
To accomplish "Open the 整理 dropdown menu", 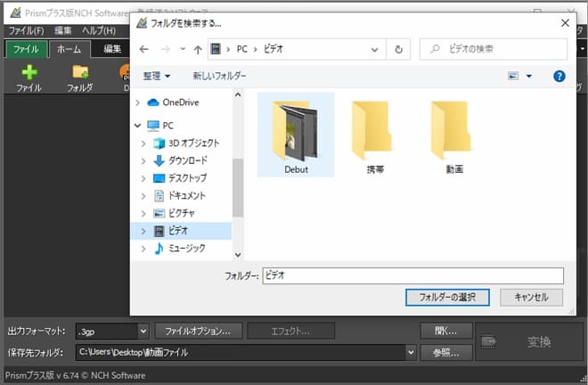I will point(157,76).
